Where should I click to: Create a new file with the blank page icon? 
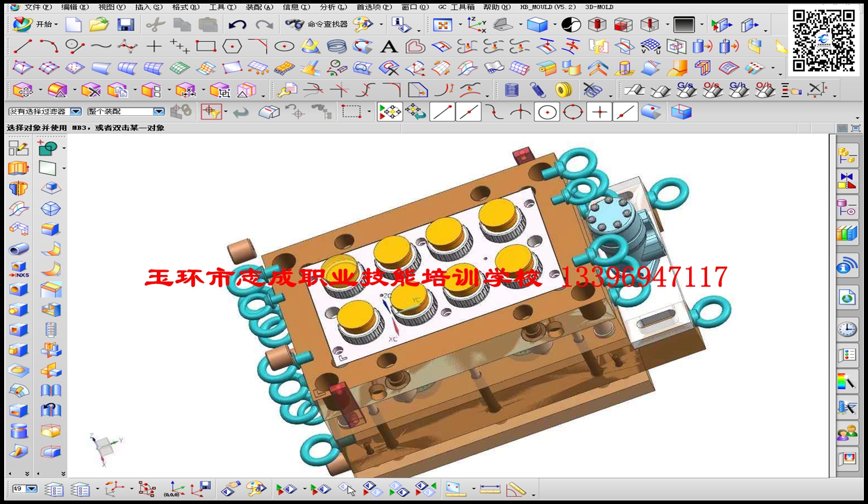(73, 24)
